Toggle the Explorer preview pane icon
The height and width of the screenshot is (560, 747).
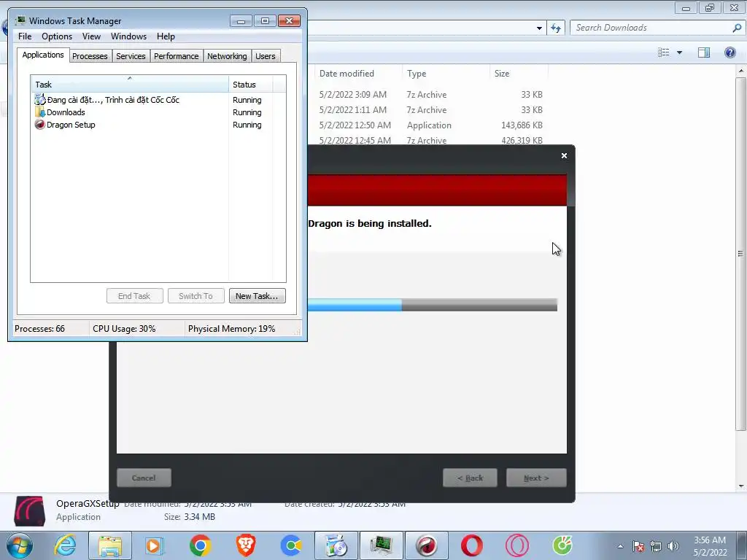(704, 52)
